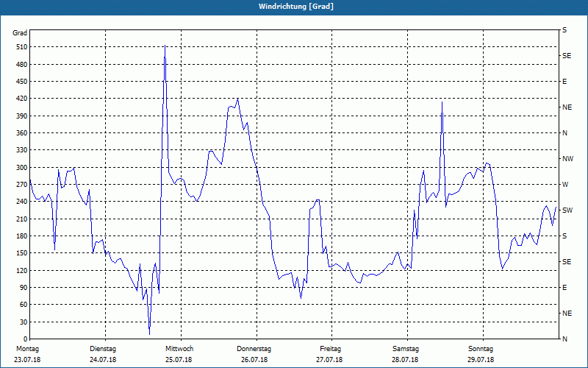Image resolution: width=588 pixels, height=368 pixels.
Task: Click the NW compass label on right axis
Action: coord(567,159)
